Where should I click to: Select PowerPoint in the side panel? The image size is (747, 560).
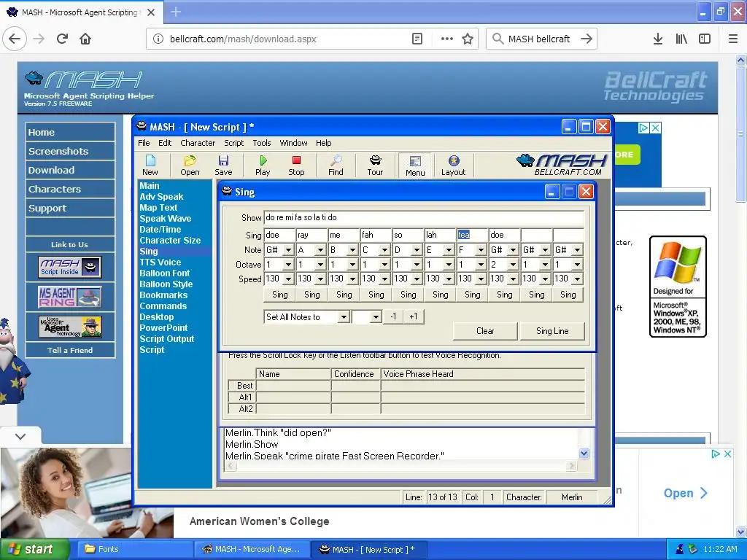point(163,328)
